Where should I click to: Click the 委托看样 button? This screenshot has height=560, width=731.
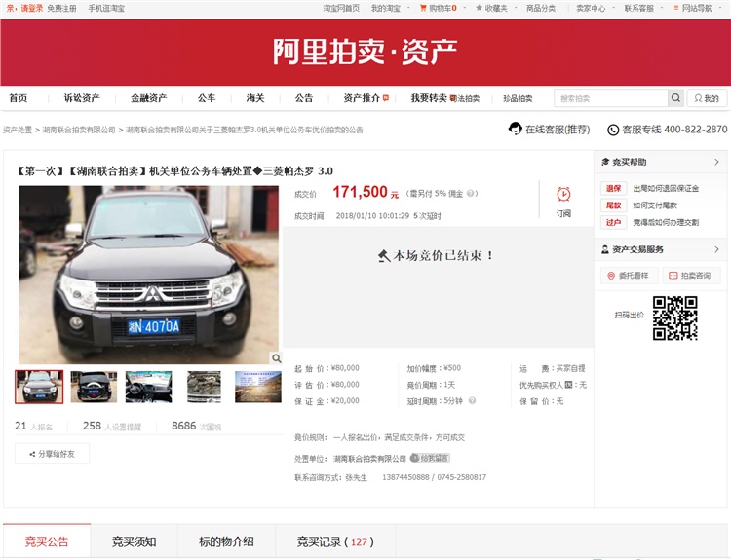coord(627,276)
